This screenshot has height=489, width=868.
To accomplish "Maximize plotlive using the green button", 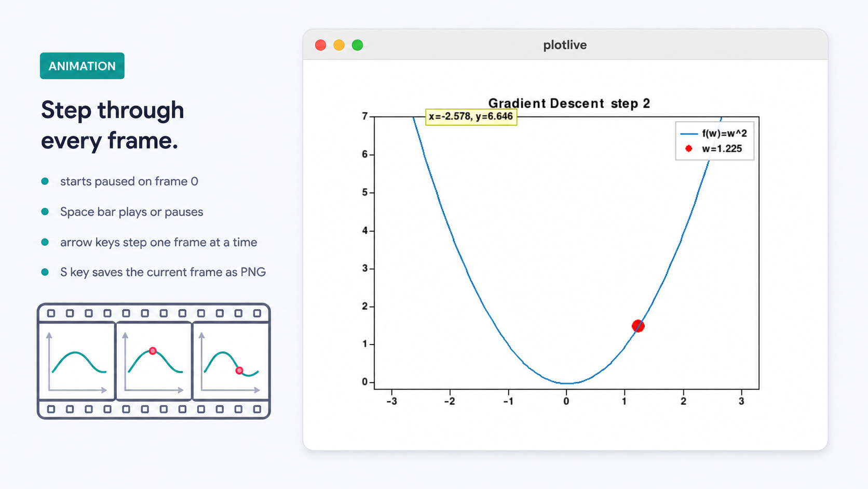I will 357,45.
